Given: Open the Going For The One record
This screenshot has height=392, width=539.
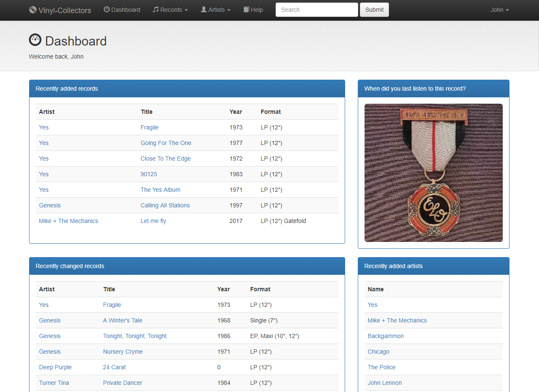Looking at the screenshot, I should click(x=166, y=143).
